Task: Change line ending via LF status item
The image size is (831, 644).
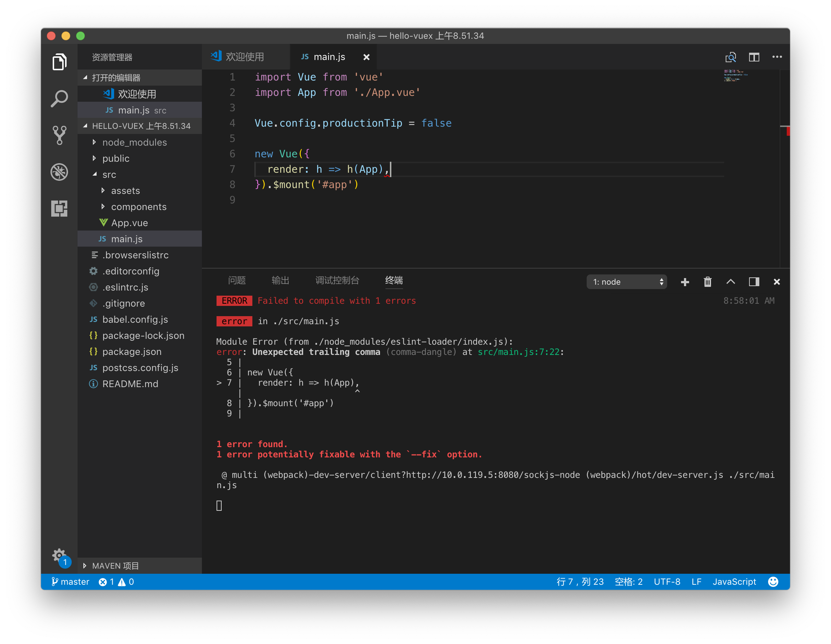Action: (696, 582)
